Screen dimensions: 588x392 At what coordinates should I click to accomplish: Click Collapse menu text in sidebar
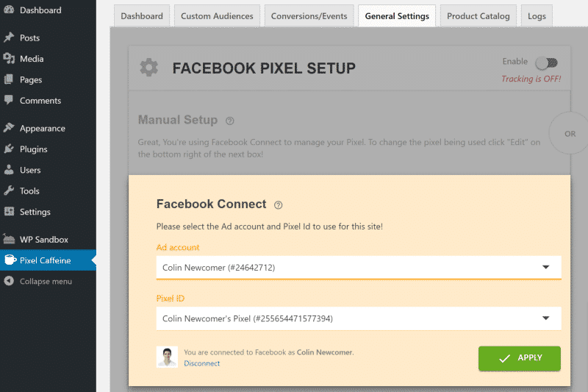tap(46, 282)
